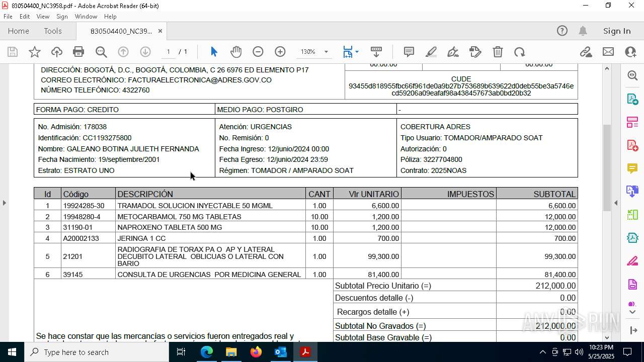Show hidden system tray icons
644x362 pixels.
click(542, 352)
